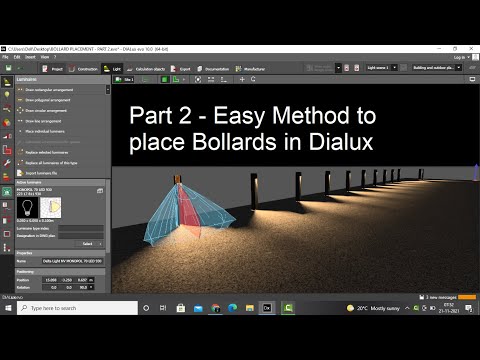Open Windows Start menu

pos(8,308)
